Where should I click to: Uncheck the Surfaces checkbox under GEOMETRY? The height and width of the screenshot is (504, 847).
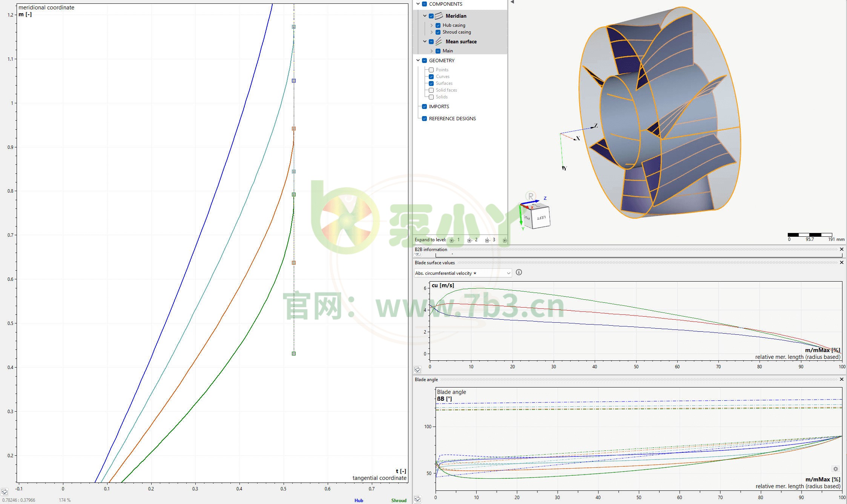coord(431,83)
